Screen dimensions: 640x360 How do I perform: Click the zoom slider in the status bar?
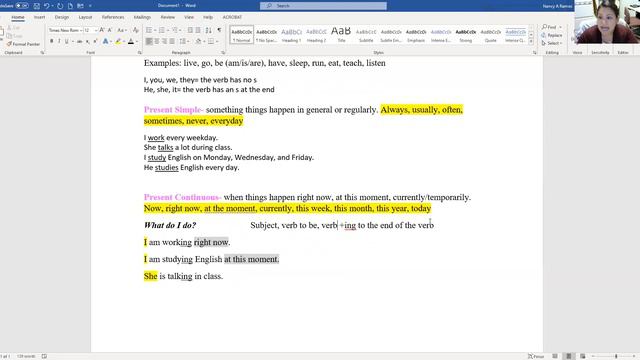point(614,356)
